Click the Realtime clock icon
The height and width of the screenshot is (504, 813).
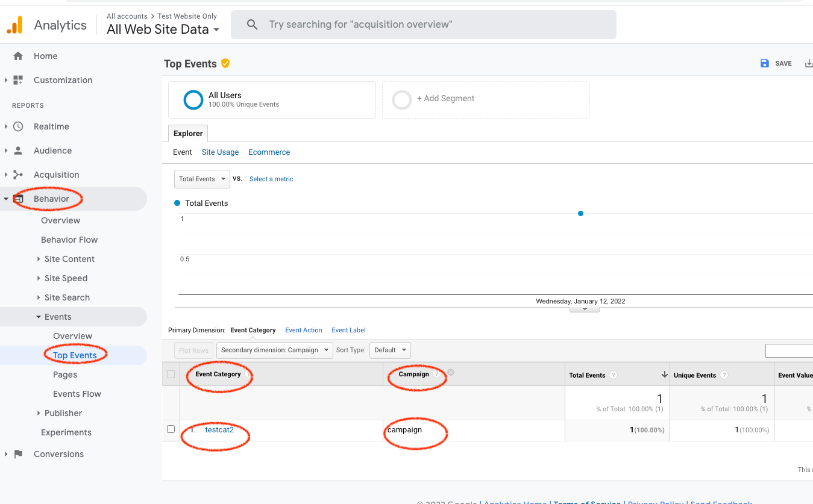(18, 126)
